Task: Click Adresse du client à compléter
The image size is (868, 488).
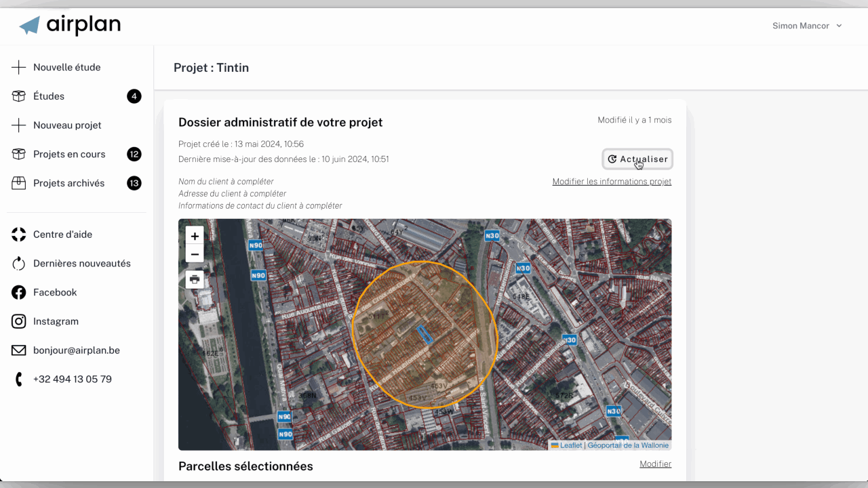Action: (232, 194)
